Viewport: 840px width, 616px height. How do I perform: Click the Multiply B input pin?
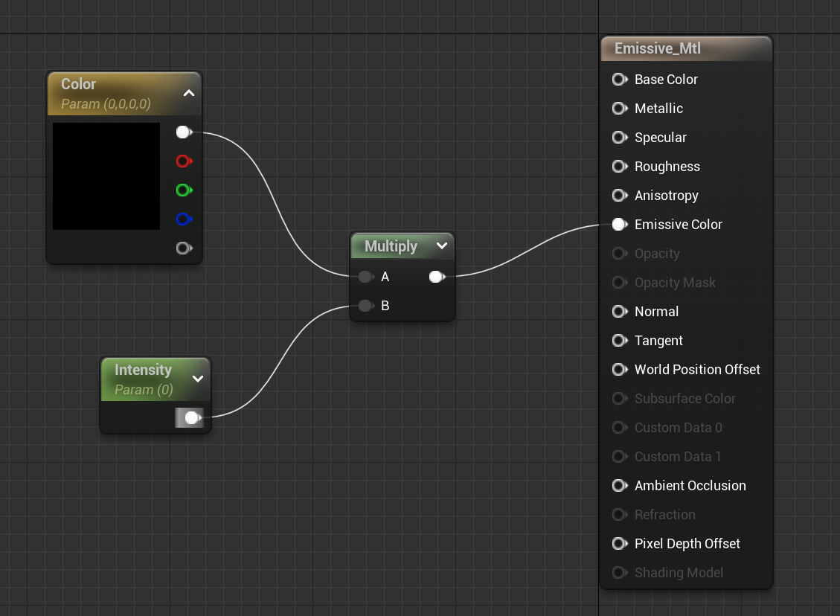[365, 306]
